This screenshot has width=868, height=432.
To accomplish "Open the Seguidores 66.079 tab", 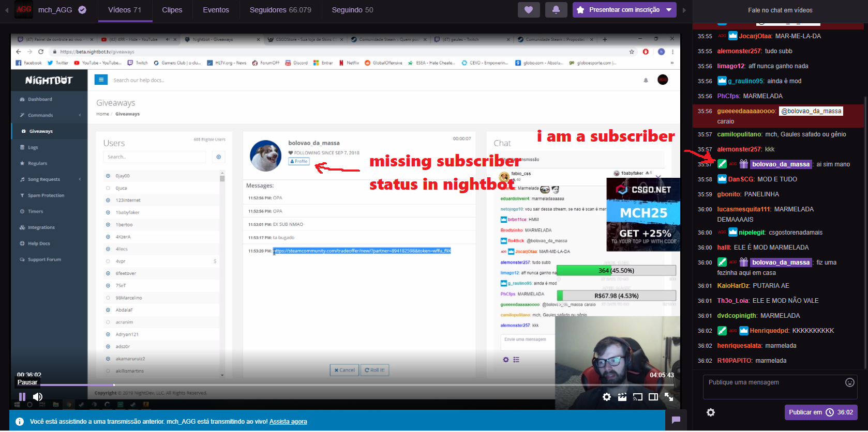I will click(280, 10).
